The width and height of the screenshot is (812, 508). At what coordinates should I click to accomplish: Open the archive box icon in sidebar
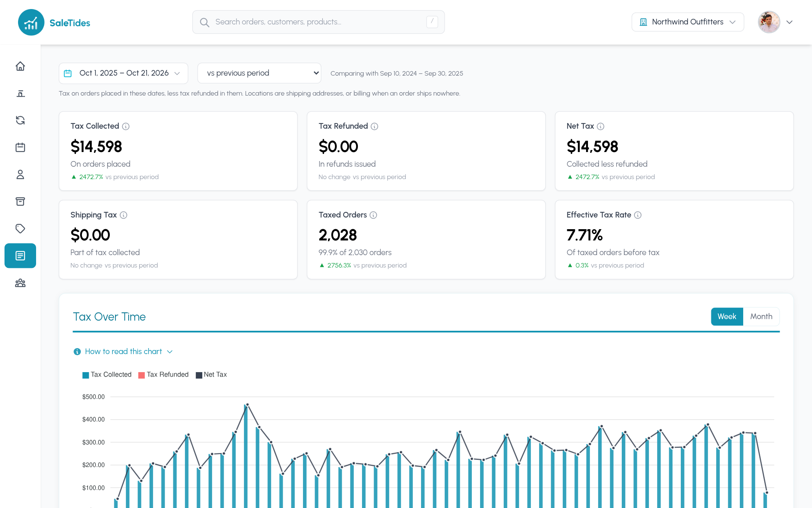(x=20, y=202)
